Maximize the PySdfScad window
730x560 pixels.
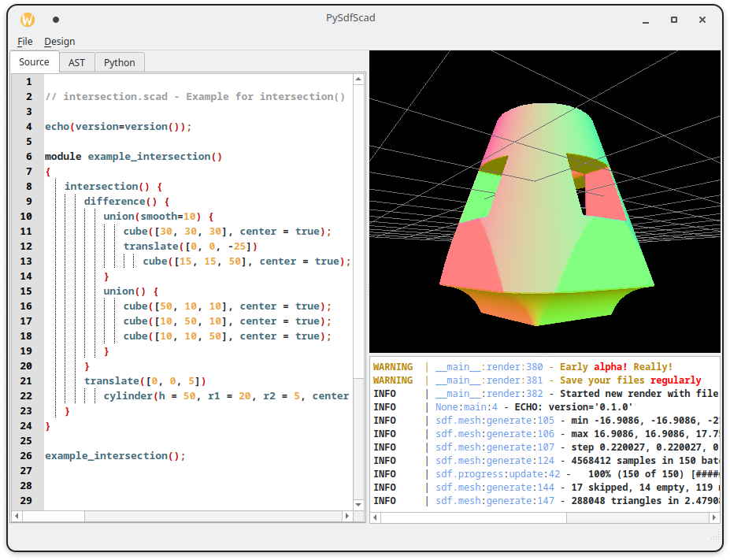[x=674, y=20]
